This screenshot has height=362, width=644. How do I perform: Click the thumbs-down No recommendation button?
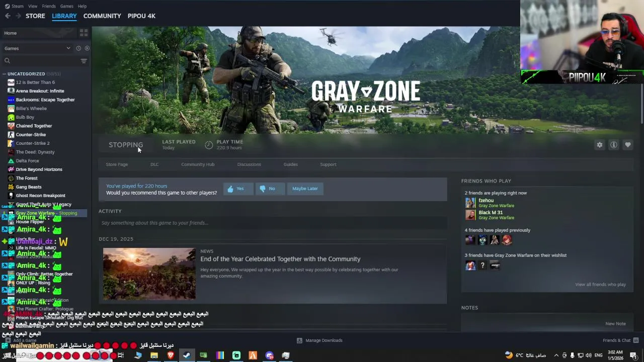[270, 189]
